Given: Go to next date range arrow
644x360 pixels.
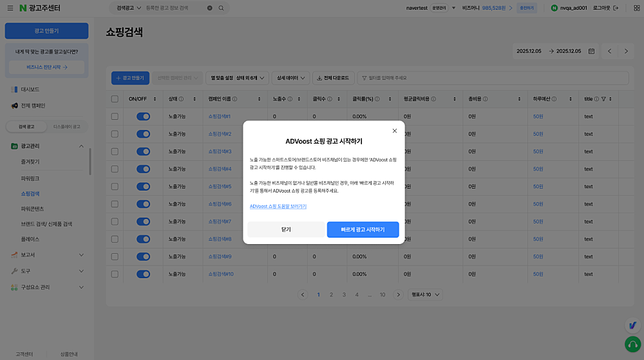Looking at the screenshot, I should point(626,52).
